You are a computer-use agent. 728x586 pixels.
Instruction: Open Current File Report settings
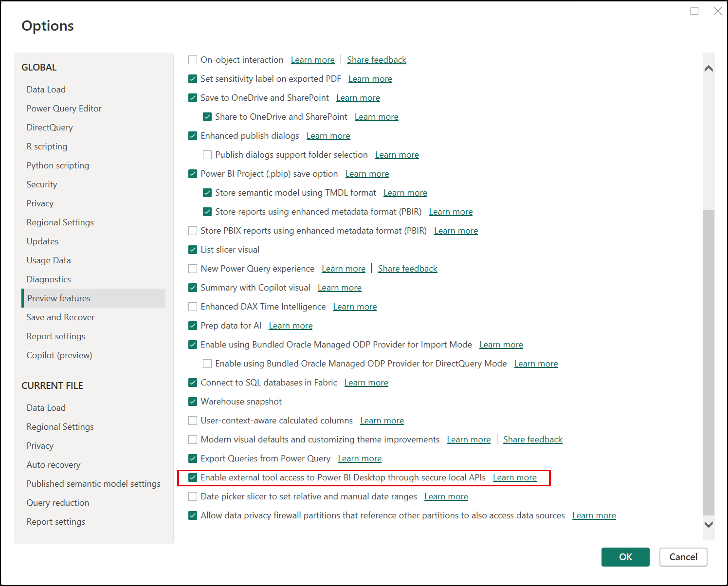(56, 522)
